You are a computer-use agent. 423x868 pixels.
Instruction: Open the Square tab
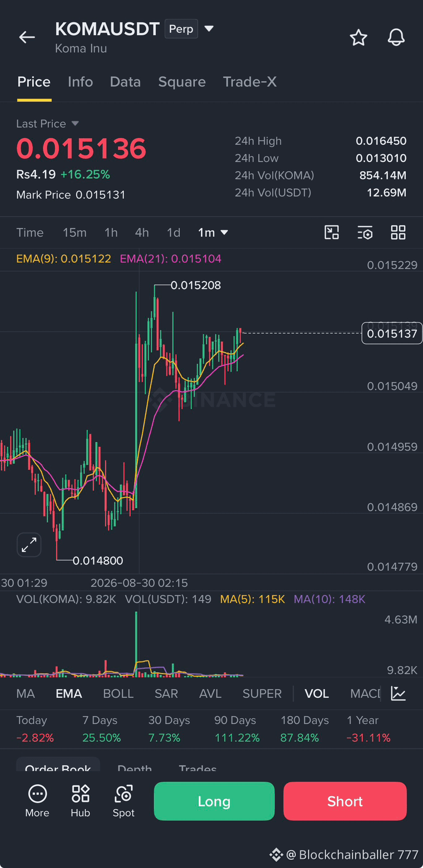182,82
